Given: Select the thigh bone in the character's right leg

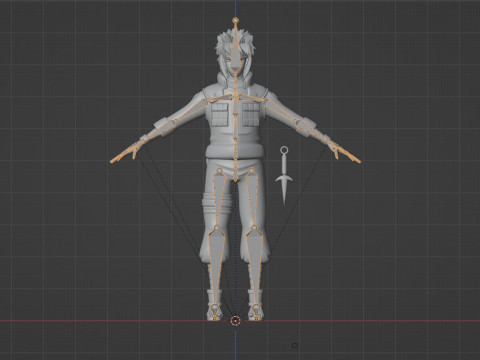Looking at the screenshot, I should 218,199.
